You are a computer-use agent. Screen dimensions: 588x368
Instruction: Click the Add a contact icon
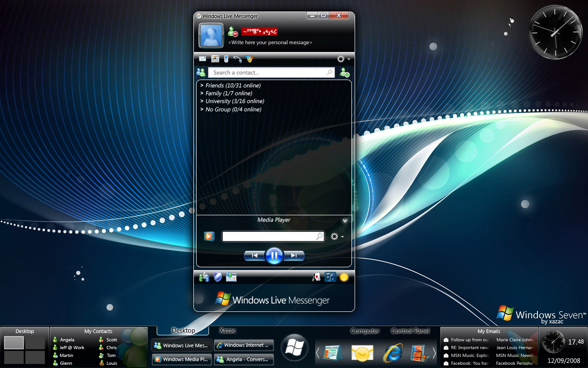click(345, 72)
